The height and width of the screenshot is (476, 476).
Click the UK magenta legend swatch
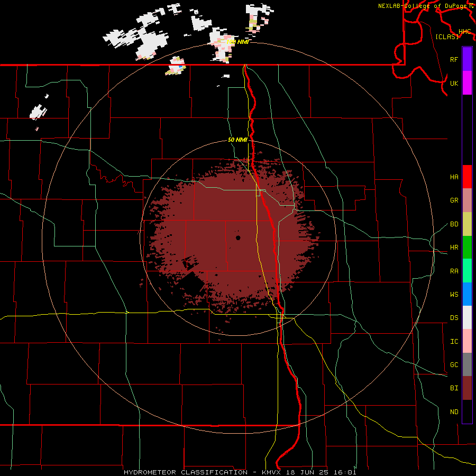(x=467, y=83)
